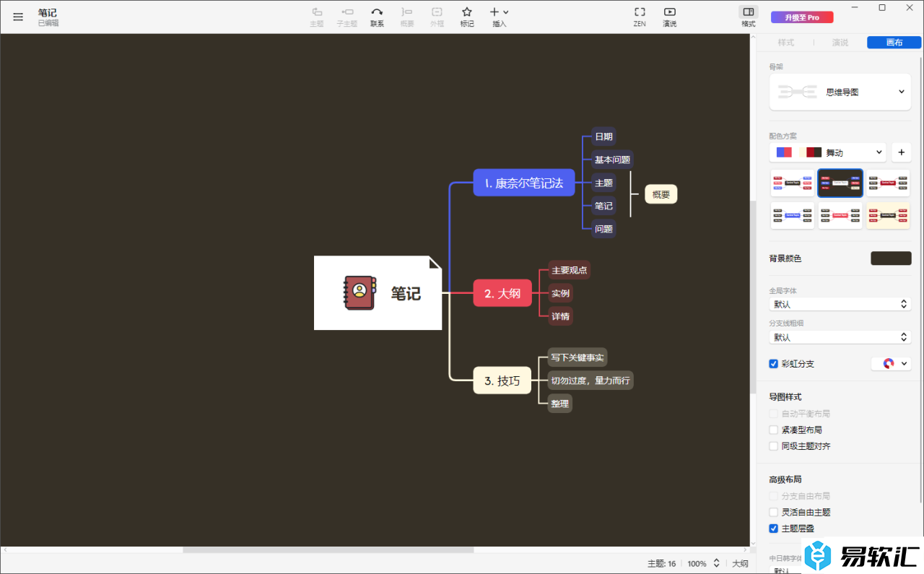Switch to 大纲 outline view
Screen dimensions: 924x574
740,563
